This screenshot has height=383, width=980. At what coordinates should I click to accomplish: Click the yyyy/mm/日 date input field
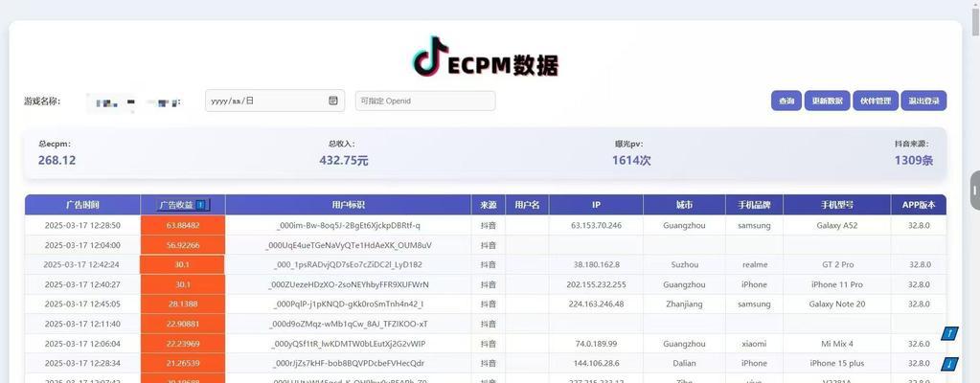click(x=275, y=101)
